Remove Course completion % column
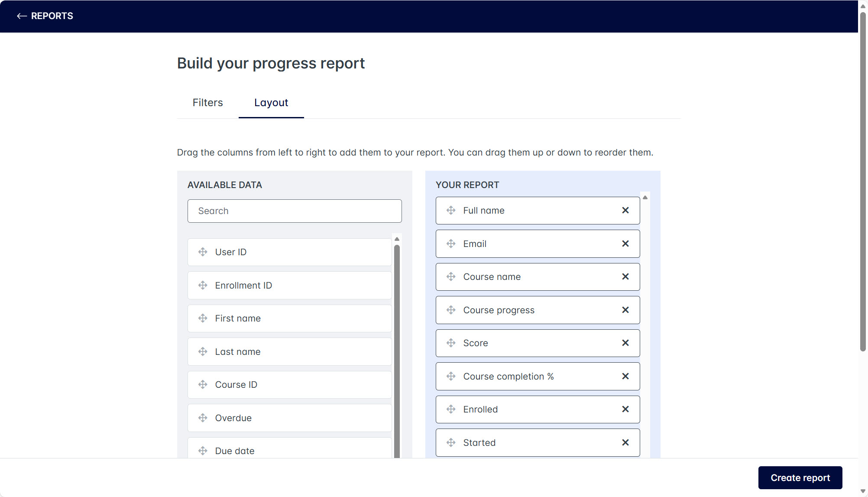Viewport: 868px width, 497px height. point(625,376)
